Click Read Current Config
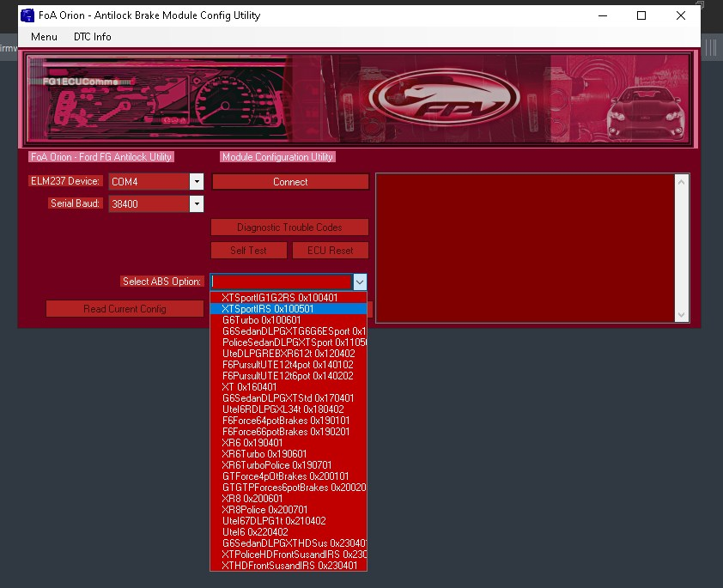This screenshot has width=723, height=588. (x=124, y=308)
